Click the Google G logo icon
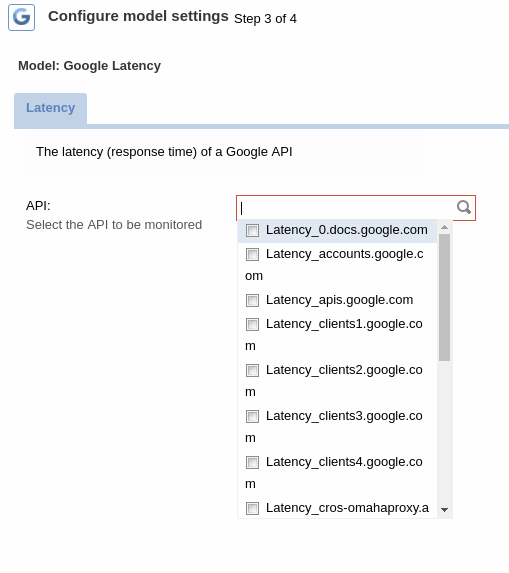 click(x=22, y=17)
